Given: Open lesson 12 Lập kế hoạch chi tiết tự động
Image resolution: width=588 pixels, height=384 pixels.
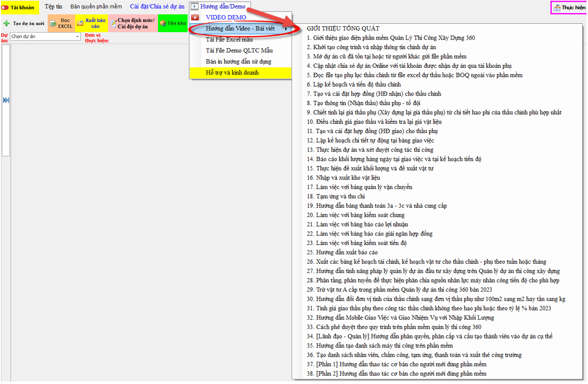Looking at the screenshot, I should click(370, 141).
